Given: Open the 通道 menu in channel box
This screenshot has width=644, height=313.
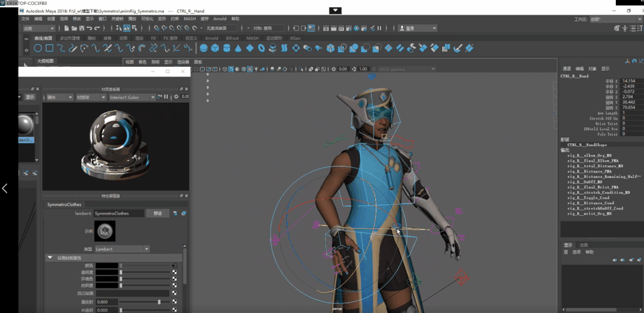Looking at the screenshot, I should [x=566, y=69].
